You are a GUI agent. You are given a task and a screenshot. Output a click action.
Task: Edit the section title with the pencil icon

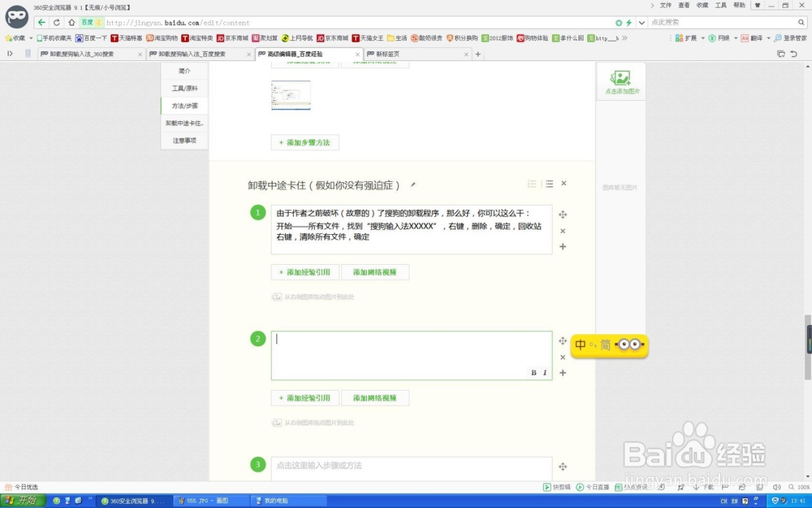[x=413, y=185]
